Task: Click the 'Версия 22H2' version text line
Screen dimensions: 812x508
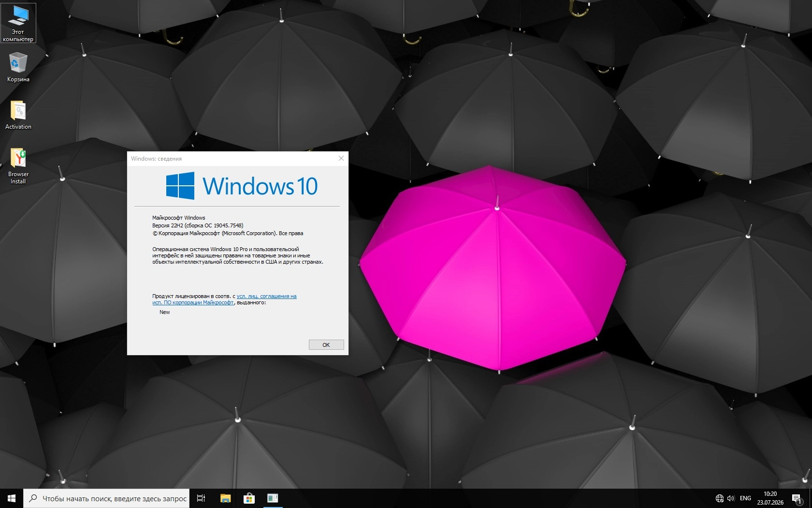Action: point(198,225)
